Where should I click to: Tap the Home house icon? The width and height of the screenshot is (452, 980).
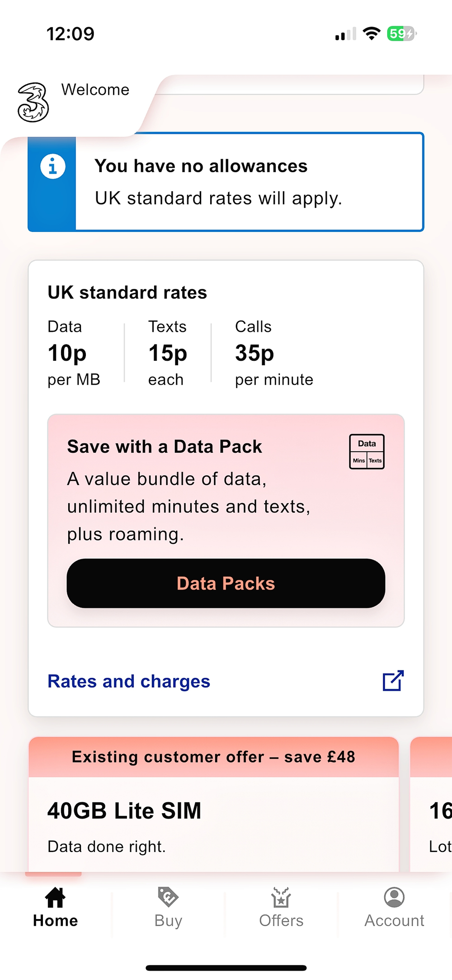click(x=55, y=897)
